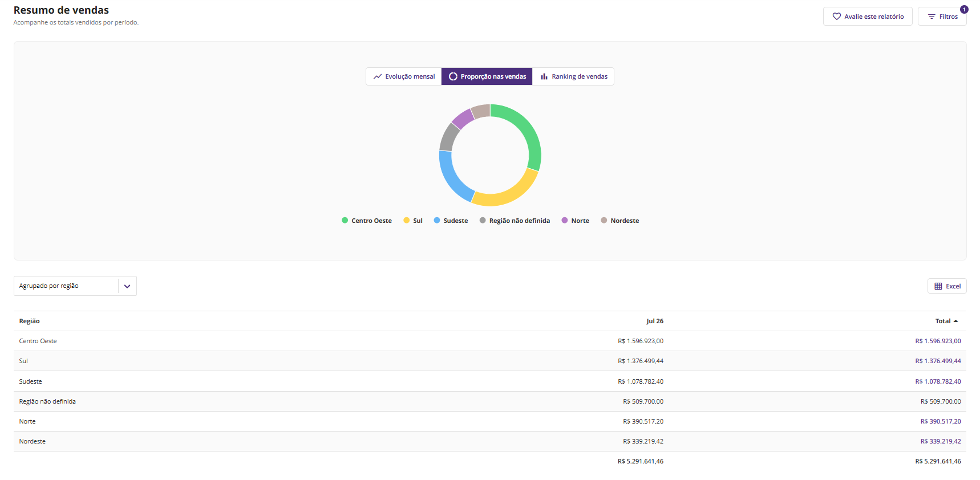The image size is (980, 480).
Task: Open the Filtros filter icon
Action: pyautogui.click(x=932, y=17)
